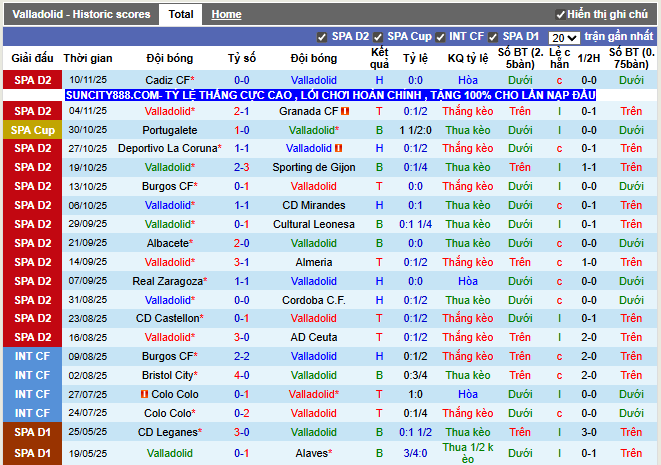Open Bristol City team link
Screen dimensions: 661x465
point(170,375)
